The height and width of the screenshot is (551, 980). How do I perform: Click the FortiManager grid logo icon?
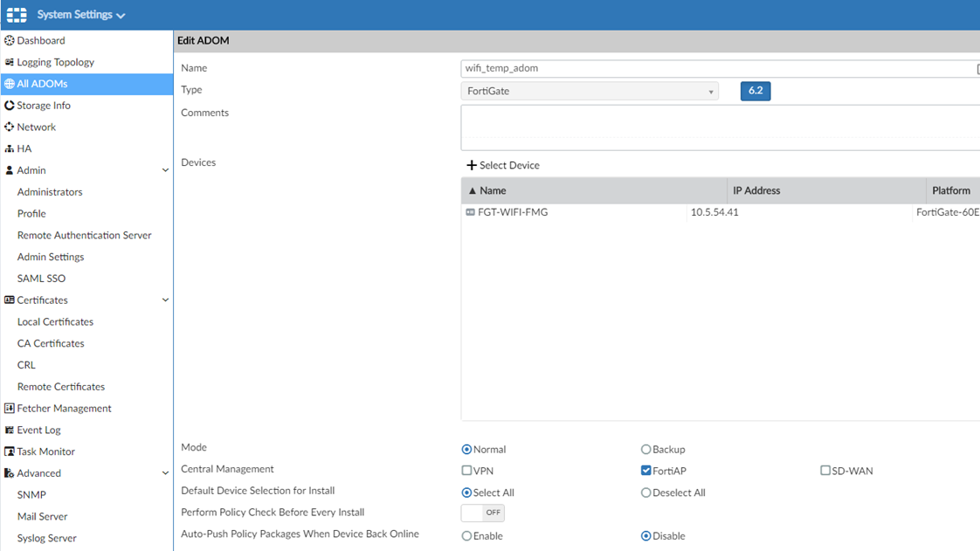click(17, 15)
